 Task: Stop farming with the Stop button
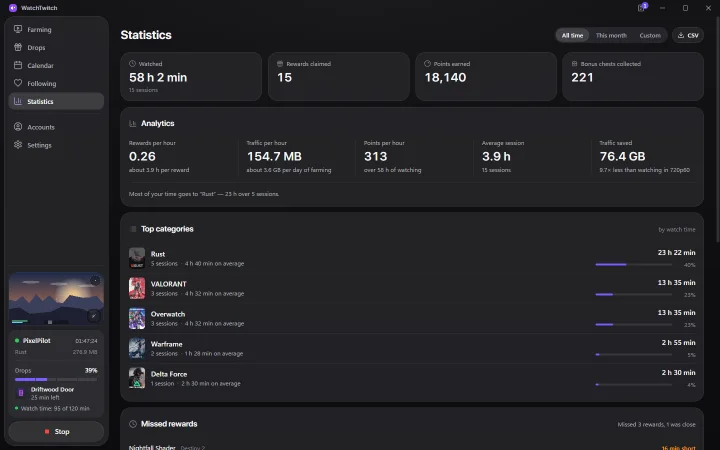tap(56, 432)
